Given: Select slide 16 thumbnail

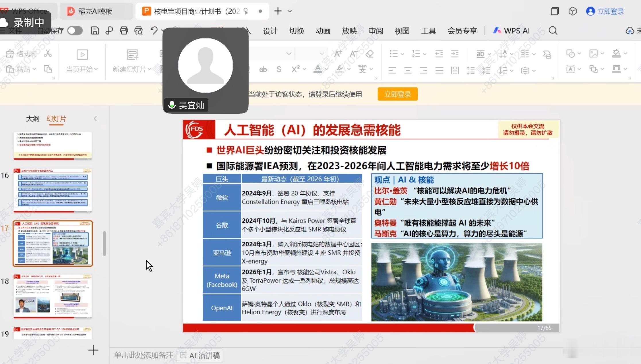Looking at the screenshot, I should [x=53, y=190].
